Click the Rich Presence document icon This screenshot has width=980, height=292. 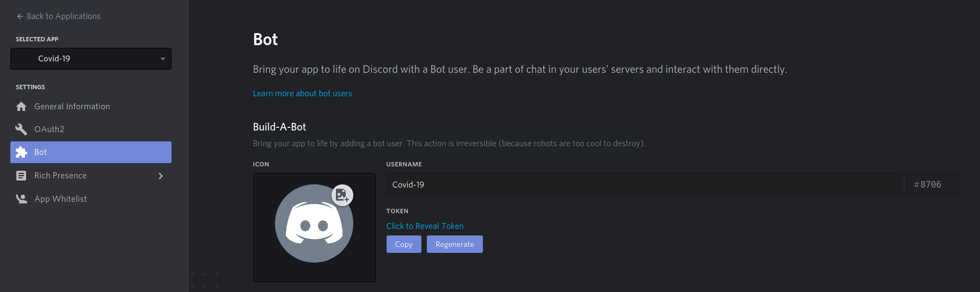(x=21, y=176)
